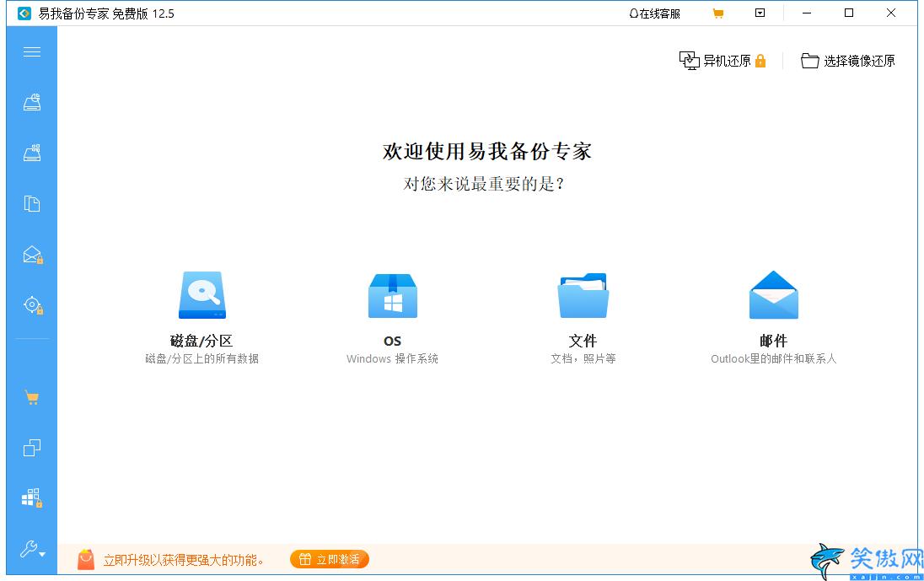Click '磁盘/分区上的所有数据' description text
The image size is (924, 581).
tap(201, 359)
